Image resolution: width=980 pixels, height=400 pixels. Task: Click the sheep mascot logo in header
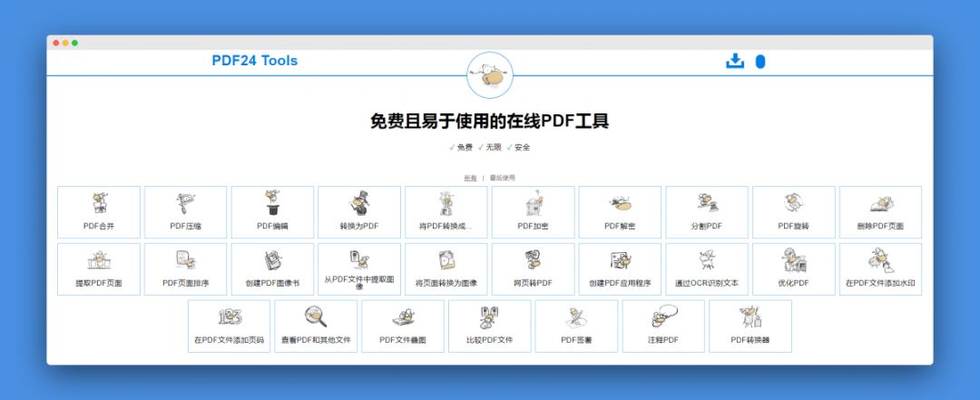(x=491, y=75)
